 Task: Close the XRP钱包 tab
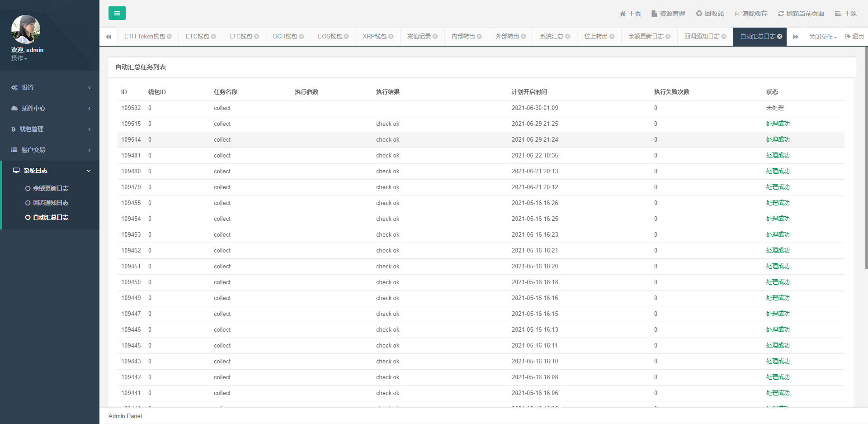pos(392,36)
